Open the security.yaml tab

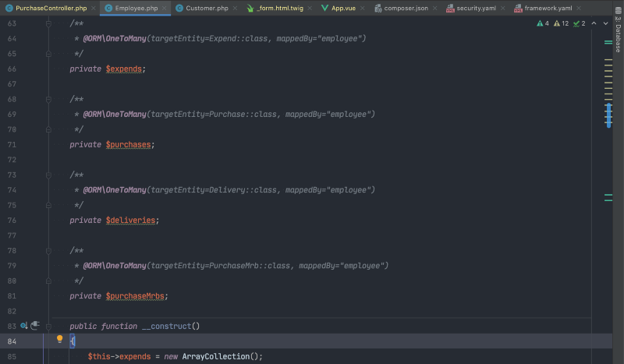coord(476,8)
